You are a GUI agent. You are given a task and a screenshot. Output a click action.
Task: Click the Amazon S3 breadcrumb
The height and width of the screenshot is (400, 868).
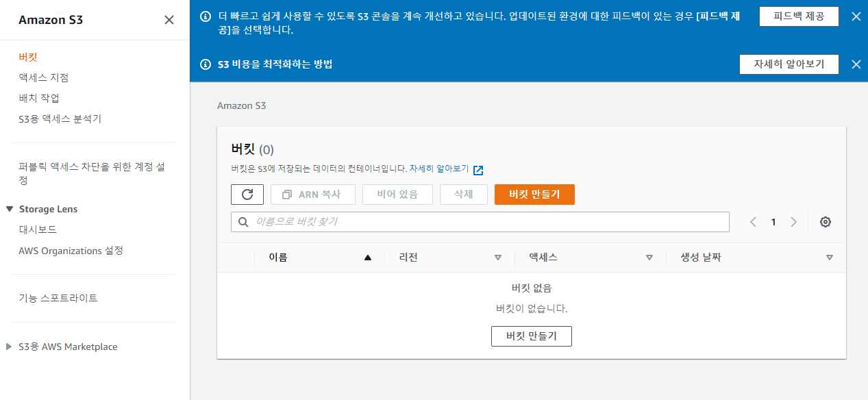pos(241,105)
